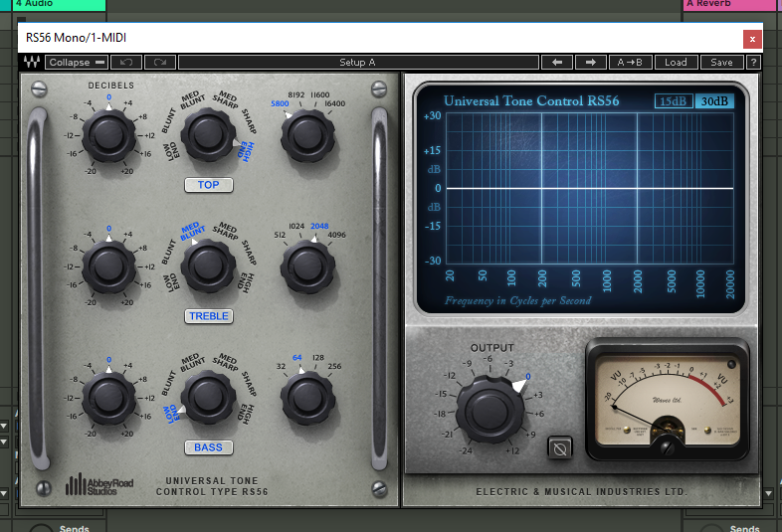The width and height of the screenshot is (782, 532).
Task: Select -24 on the OUTPUT dial
Action: pos(466,450)
